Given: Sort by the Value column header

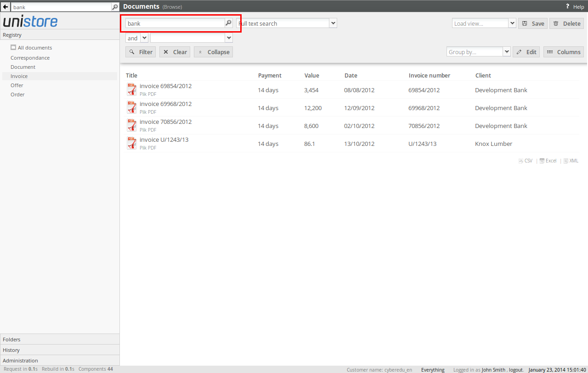Looking at the screenshot, I should pyautogui.click(x=311, y=75).
